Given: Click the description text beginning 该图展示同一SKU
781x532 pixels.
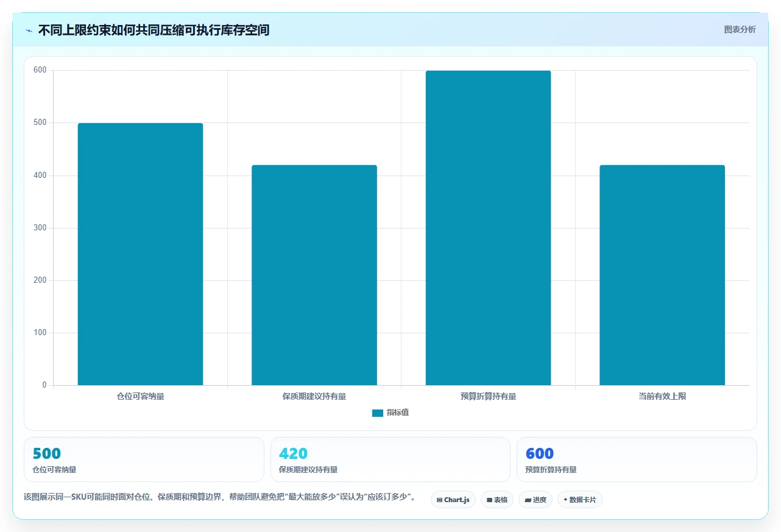Looking at the screenshot, I should pyautogui.click(x=221, y=497).
